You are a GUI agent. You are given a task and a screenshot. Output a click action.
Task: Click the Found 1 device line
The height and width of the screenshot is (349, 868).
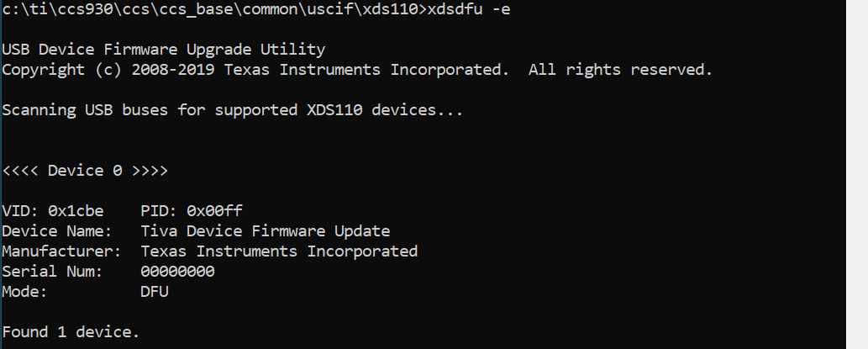click(x=71, y=331)
